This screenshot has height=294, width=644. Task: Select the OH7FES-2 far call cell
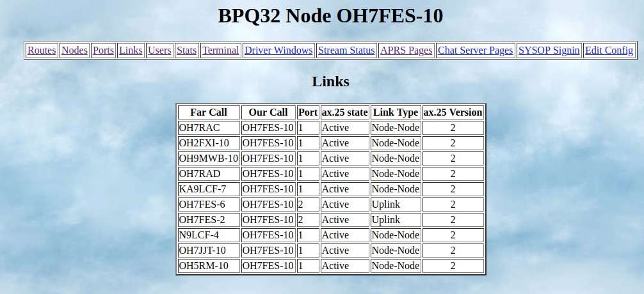pos(209,220)
